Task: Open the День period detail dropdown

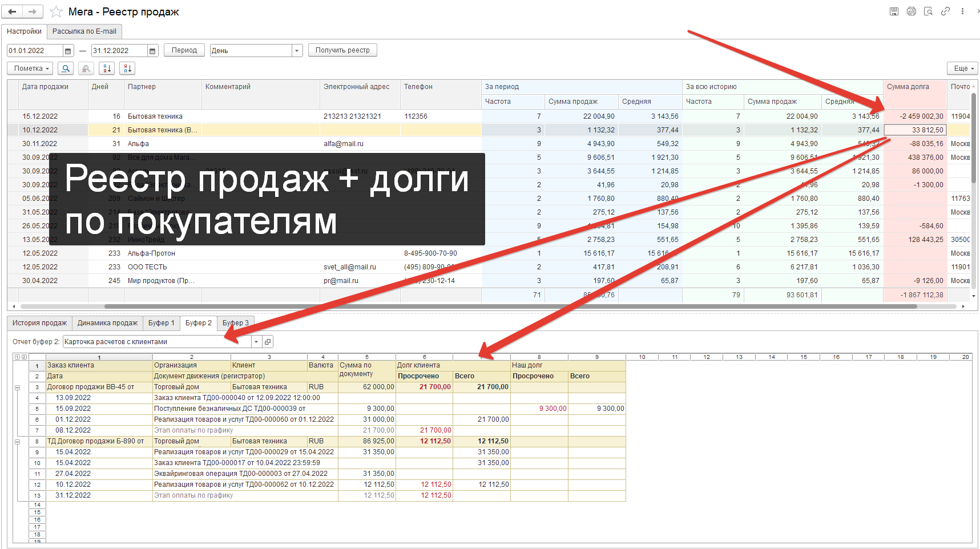Action: pos(297,51)
